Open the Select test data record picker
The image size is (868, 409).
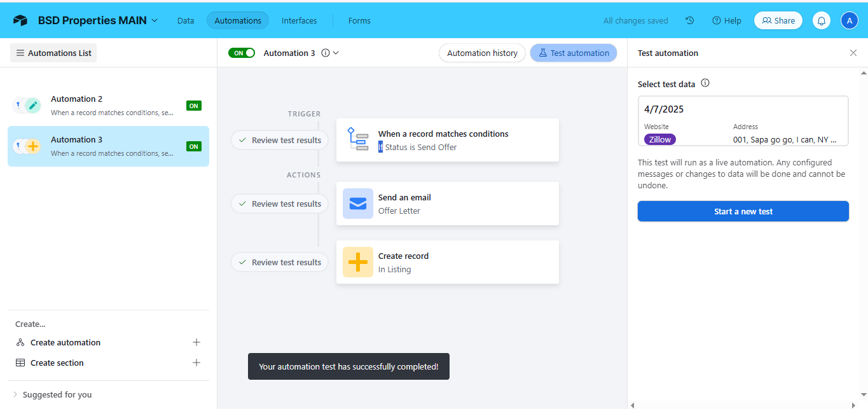coord(743,121)
